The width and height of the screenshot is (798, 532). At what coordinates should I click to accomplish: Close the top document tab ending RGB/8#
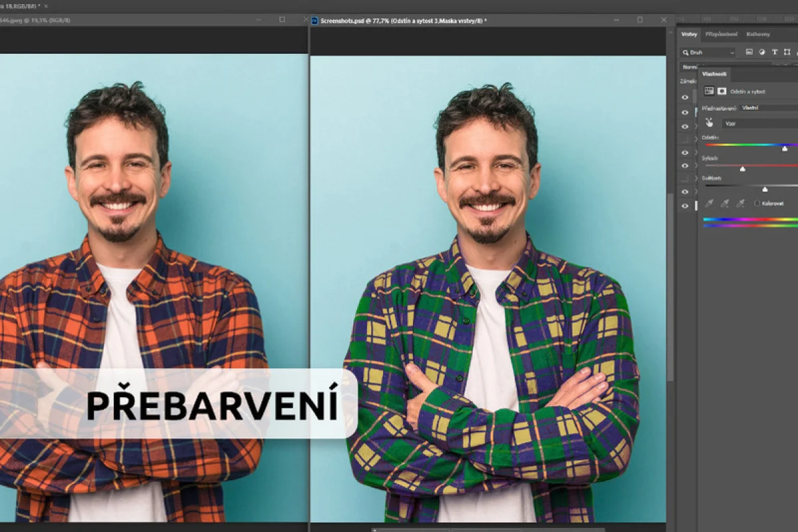pos(46,6)
